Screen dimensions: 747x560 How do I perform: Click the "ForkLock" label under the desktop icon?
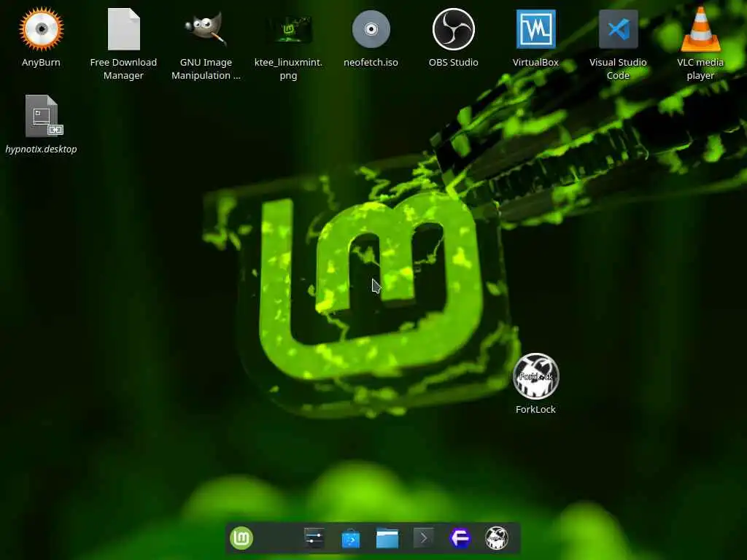536,410
